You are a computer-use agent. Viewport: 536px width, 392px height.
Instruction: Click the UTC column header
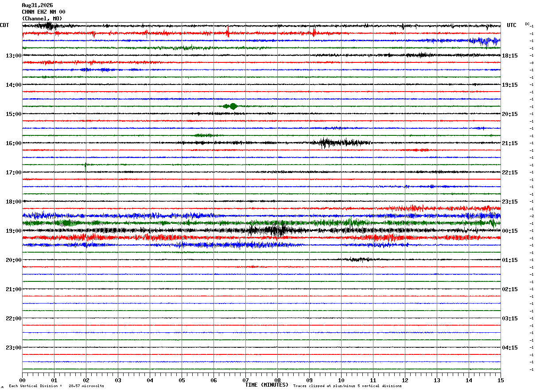point(512,25)
